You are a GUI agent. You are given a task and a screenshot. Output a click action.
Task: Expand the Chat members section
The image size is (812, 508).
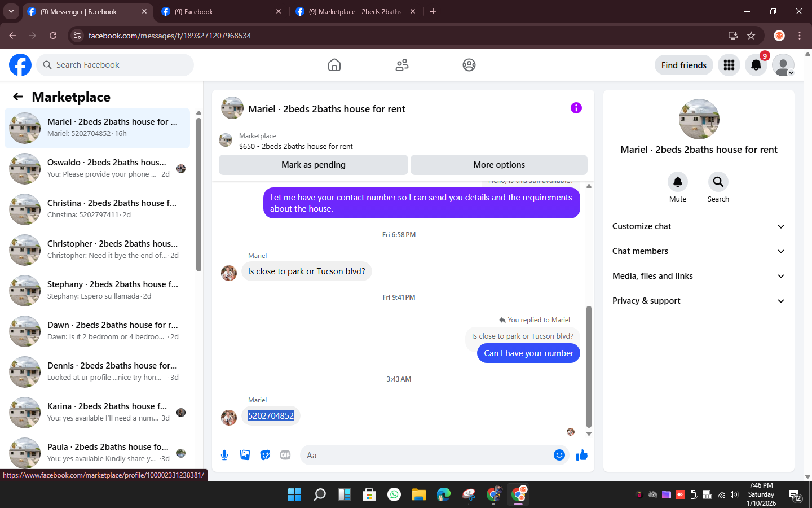point(699,251)
